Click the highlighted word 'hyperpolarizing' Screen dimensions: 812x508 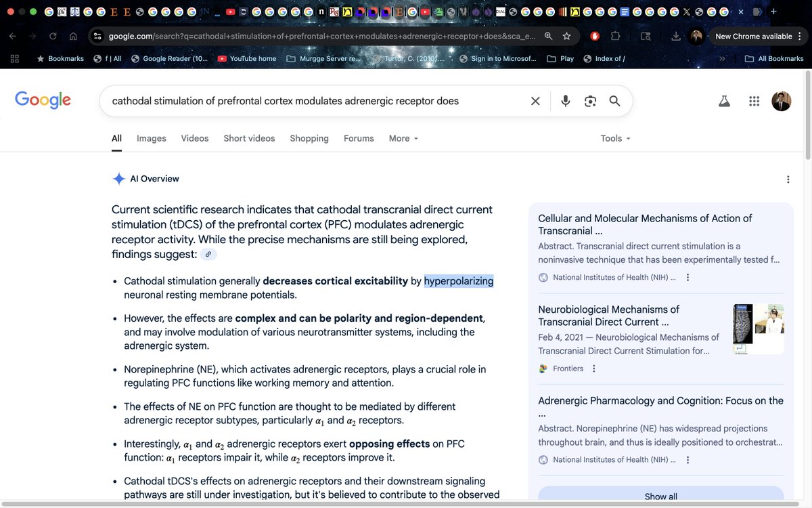point(459,281)
